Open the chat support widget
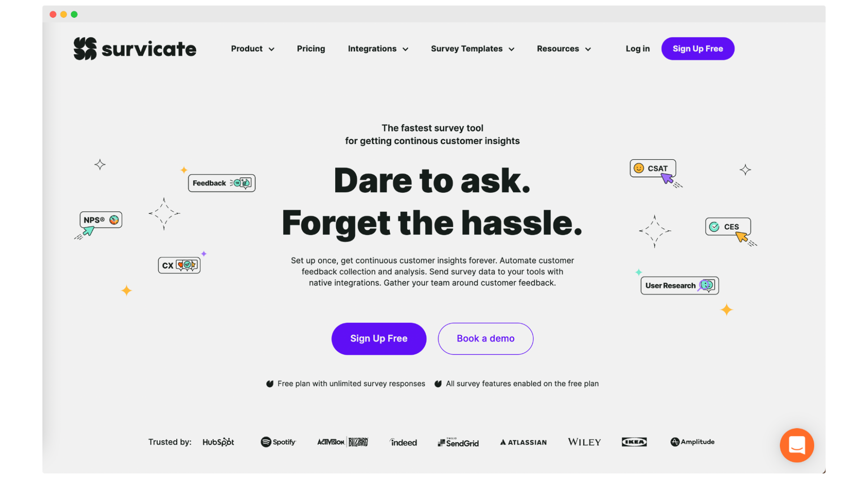The width and height of the screenshot is (868, 479). (x=797, y=446)
